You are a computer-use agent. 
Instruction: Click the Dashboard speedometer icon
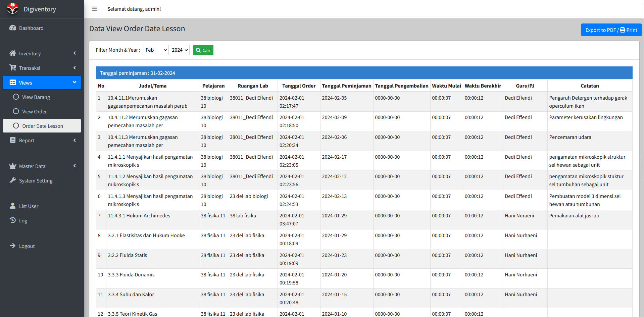(x=13, y=28)
